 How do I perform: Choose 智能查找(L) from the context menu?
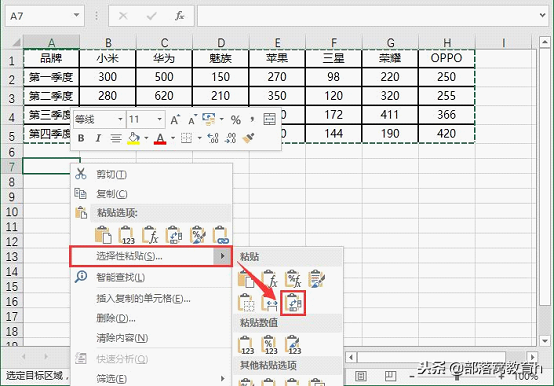pos(151,278)
